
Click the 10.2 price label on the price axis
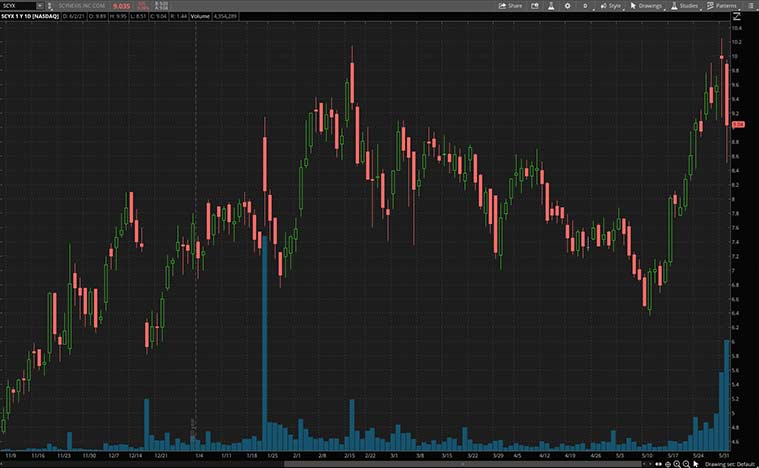736,42
